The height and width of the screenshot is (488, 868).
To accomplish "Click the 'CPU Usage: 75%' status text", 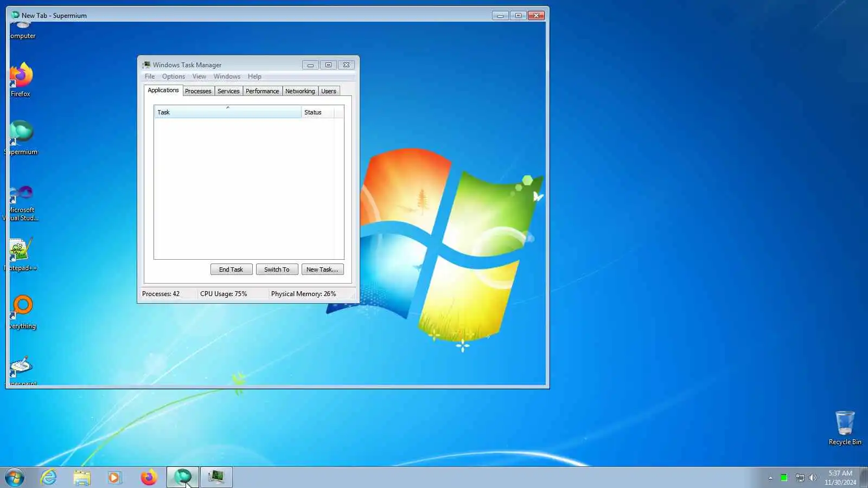I will point(224,294).
